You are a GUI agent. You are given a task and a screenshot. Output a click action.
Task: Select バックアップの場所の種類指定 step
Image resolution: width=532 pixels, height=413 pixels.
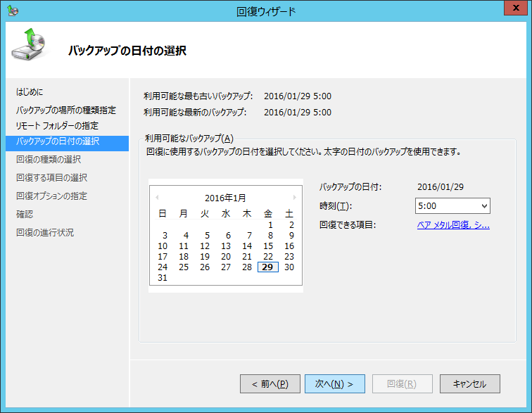66,110
